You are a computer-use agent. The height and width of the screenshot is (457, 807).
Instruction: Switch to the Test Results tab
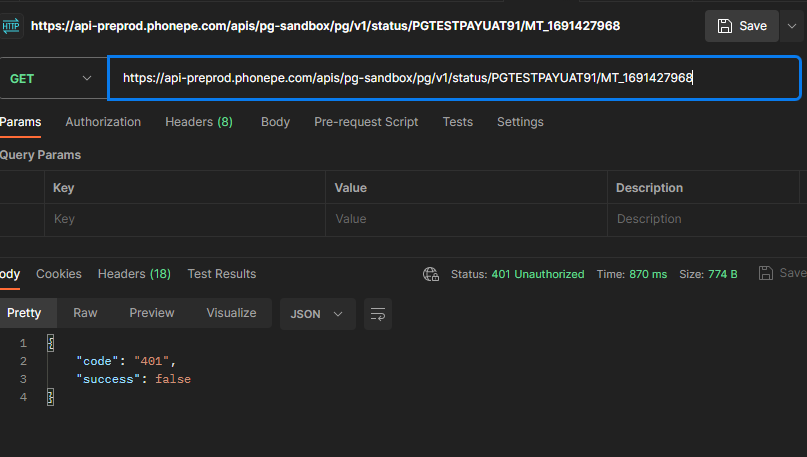(221, 274)
